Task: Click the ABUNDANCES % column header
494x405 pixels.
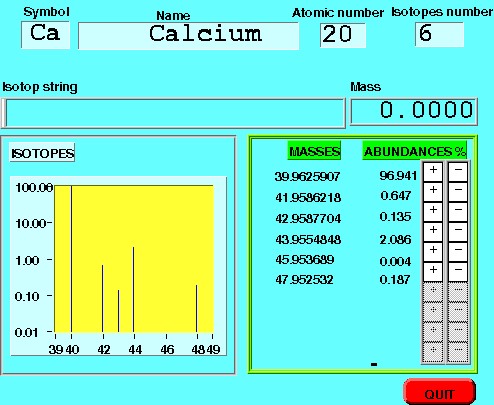Action: click(414, 151)
